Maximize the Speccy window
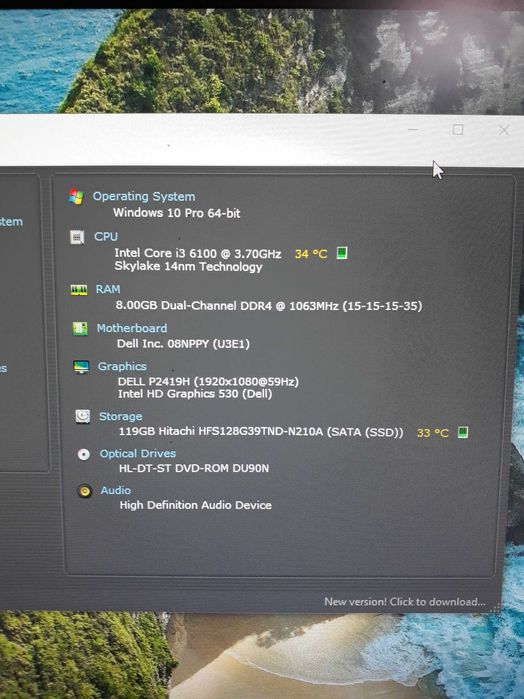This screenshot has width=524, height=699. pyautogui.click(x=458, y=130)
